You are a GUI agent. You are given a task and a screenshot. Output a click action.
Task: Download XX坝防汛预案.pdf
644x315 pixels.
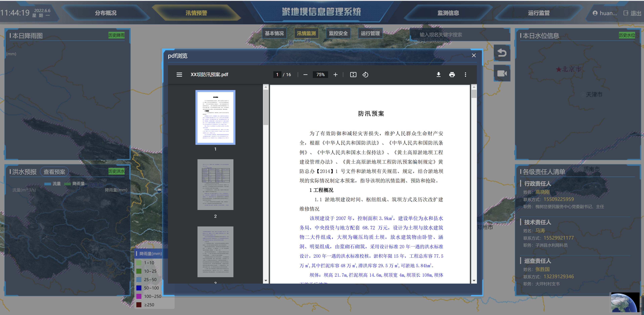(x=438, y=75)
